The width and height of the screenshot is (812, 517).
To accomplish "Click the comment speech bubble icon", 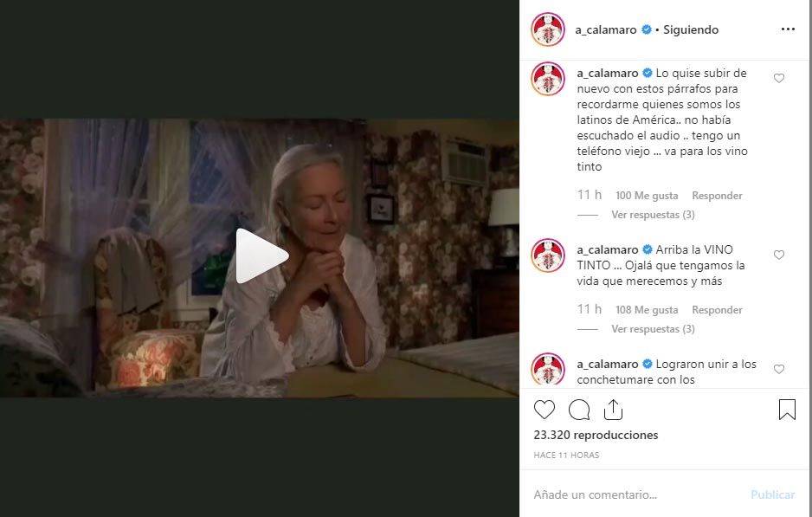I will [x=579, y=410].
